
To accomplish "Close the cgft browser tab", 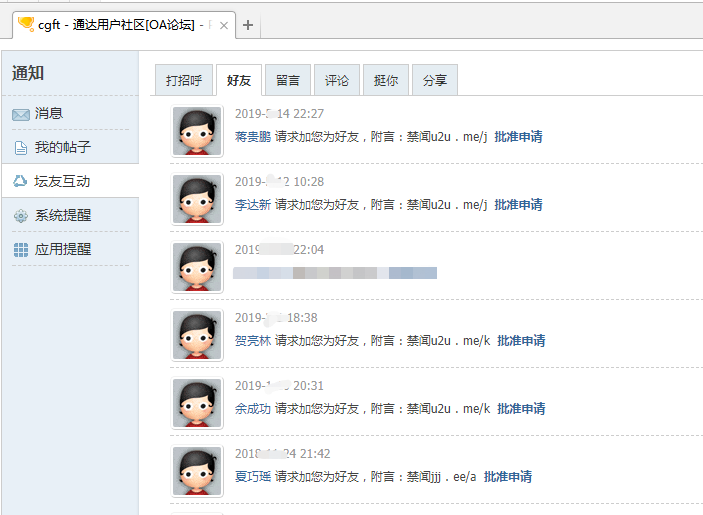I will coord(224,26).
